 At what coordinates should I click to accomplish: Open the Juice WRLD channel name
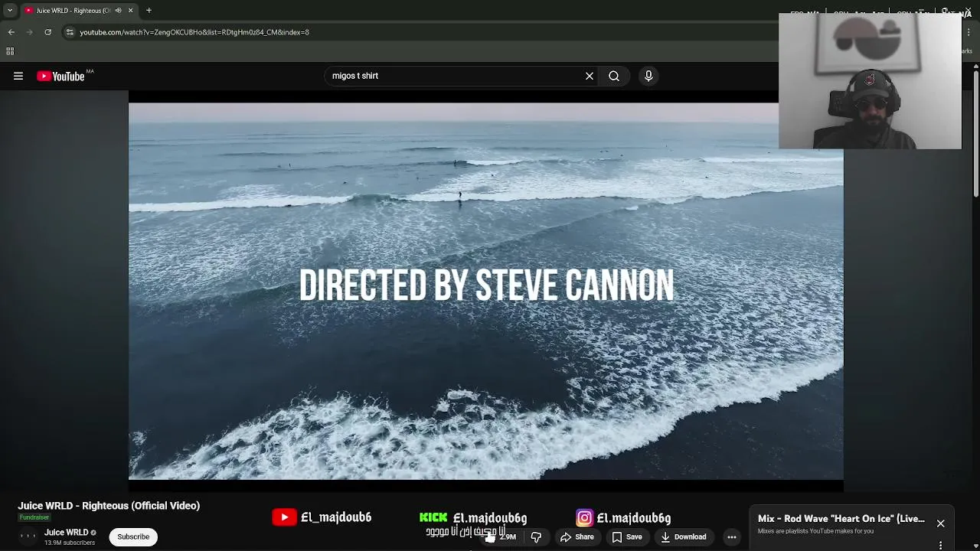(x=66, y=533)
